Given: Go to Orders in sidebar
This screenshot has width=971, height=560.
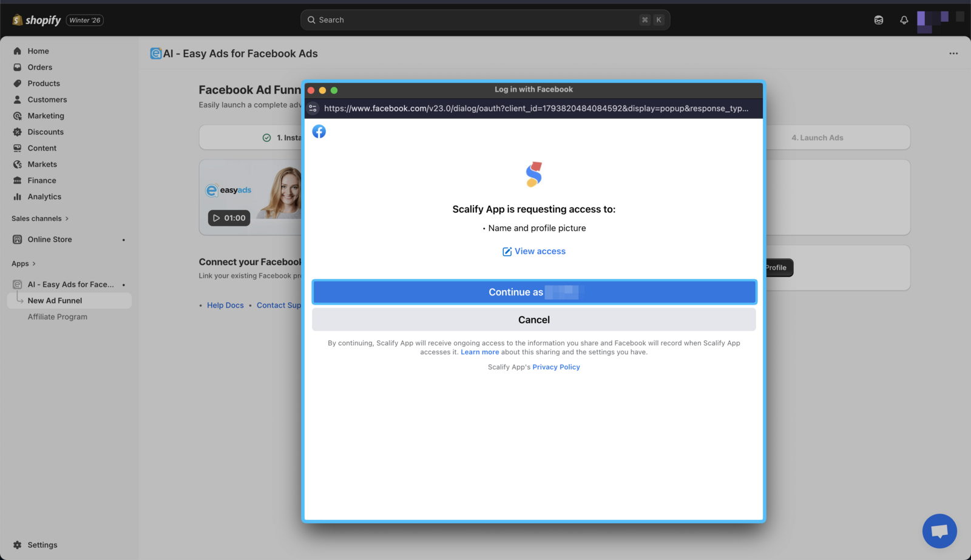Looking at the screenshot, I should (x=39, y=67).
